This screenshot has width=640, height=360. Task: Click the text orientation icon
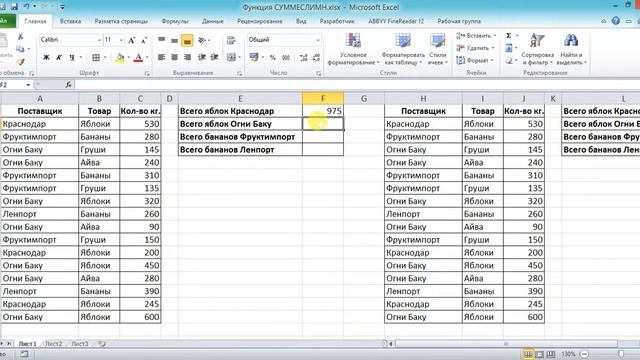click(202, 40)
